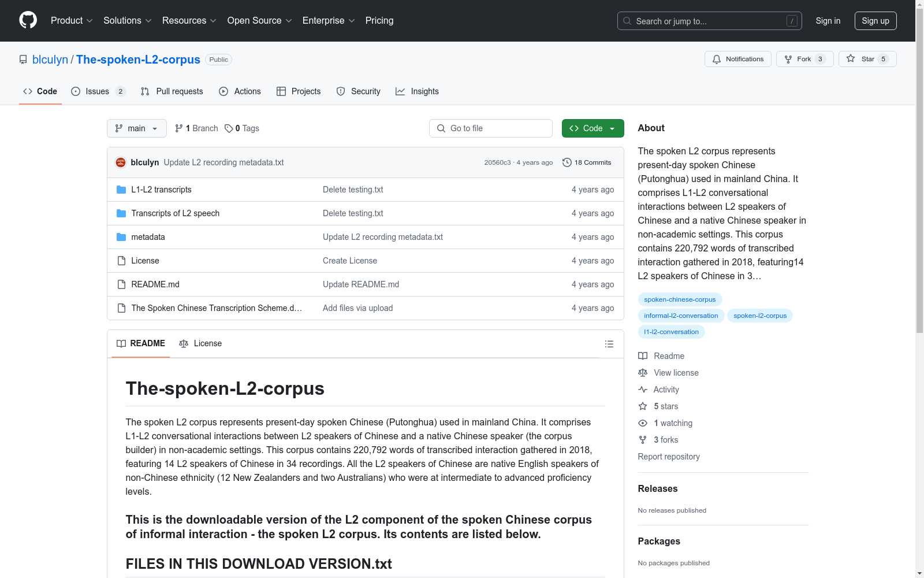Click the branch icon next to 1 Branch
Image resolution: width=924 pixels, height=578 pixels.
(179, 128)
